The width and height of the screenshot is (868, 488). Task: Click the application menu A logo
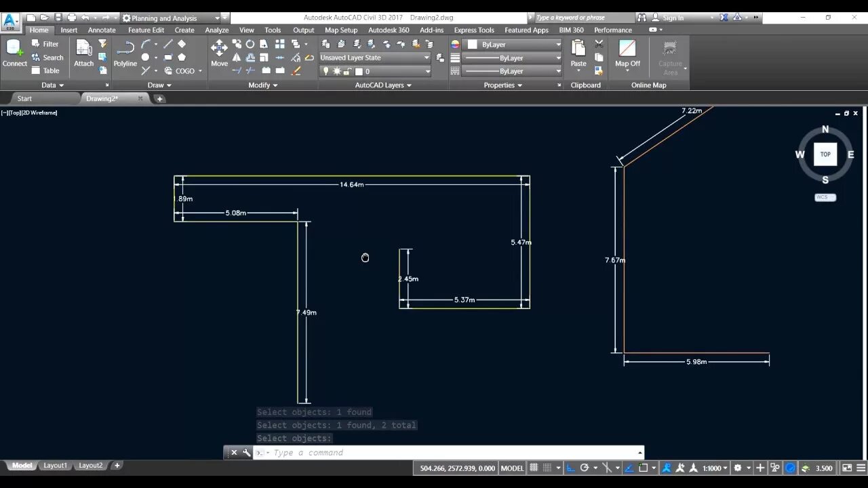tap(10, 21)
